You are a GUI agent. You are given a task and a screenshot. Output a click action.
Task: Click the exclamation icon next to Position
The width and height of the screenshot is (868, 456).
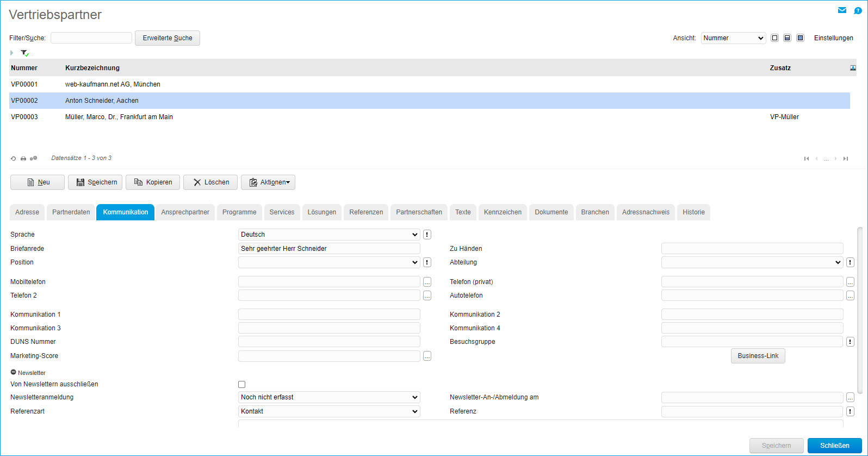[427, 262]
